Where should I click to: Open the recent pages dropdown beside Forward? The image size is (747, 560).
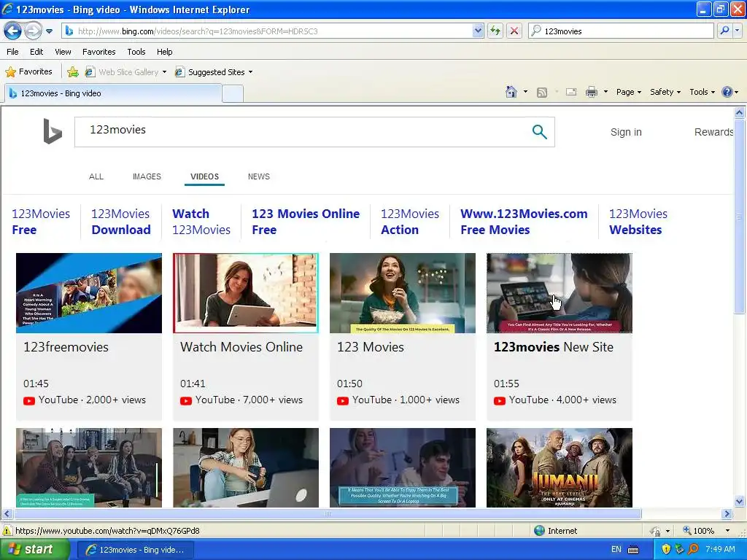(x=49, y=31)
